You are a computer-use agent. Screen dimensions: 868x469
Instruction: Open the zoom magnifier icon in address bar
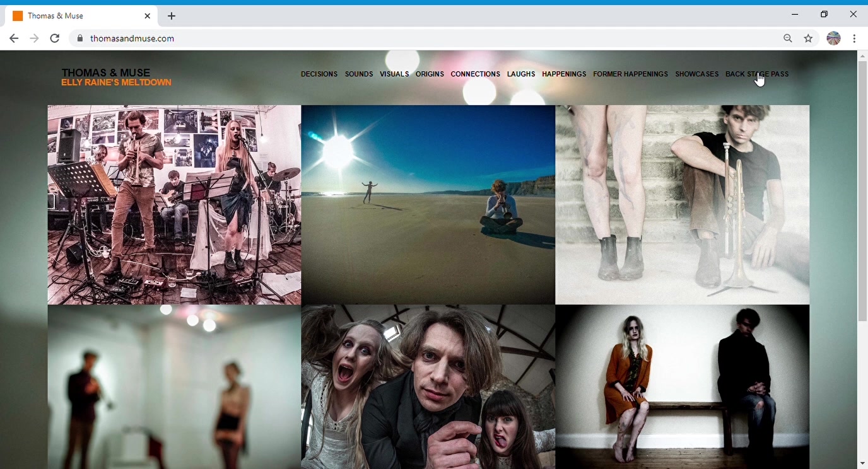click(x=788, y=38)
